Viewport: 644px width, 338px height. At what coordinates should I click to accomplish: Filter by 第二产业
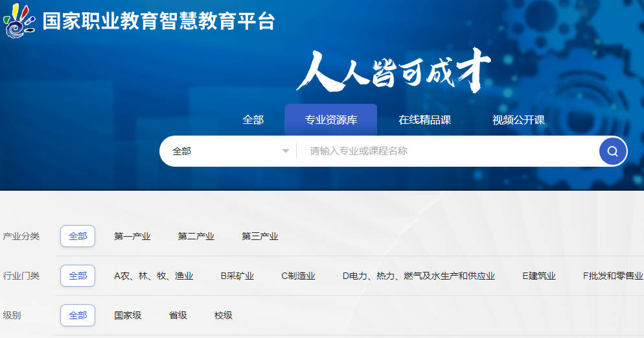(196, 236)
